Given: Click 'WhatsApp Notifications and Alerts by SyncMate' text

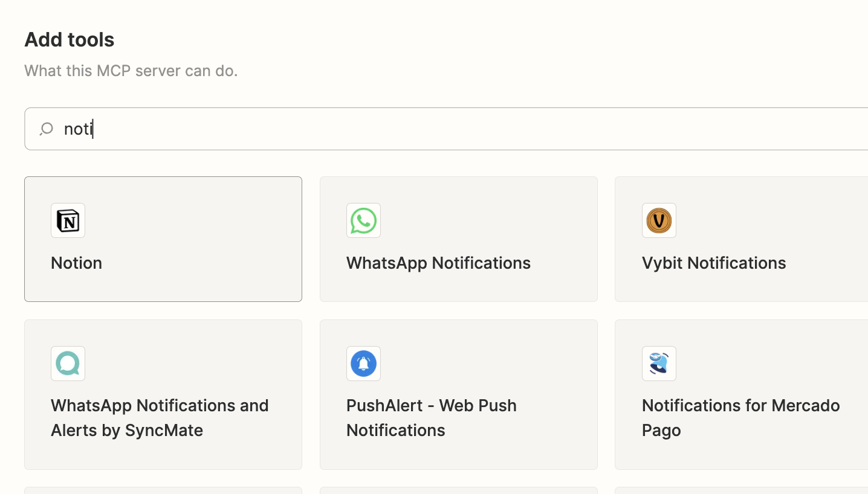Looking at the screenshot, I should 160,418.
